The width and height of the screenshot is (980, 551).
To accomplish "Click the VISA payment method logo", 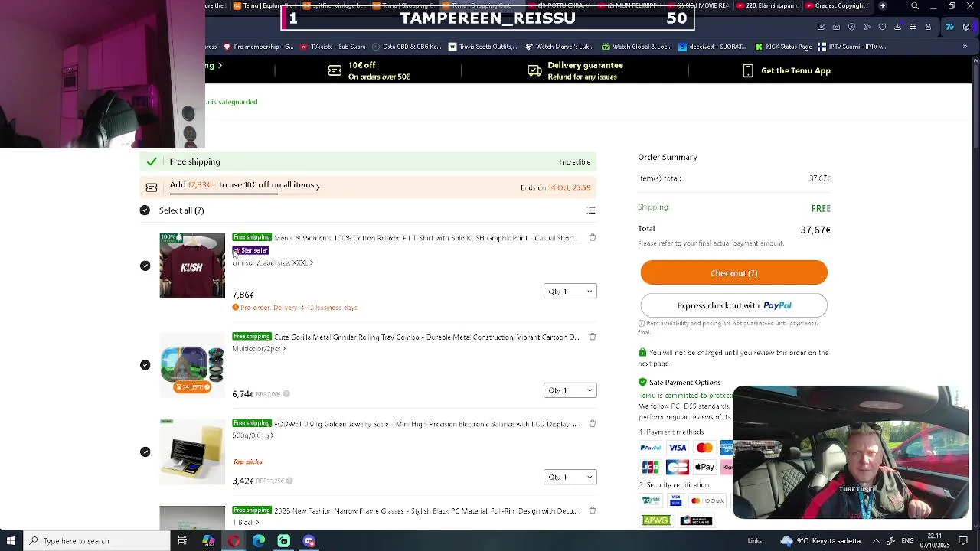I will 678,448.
